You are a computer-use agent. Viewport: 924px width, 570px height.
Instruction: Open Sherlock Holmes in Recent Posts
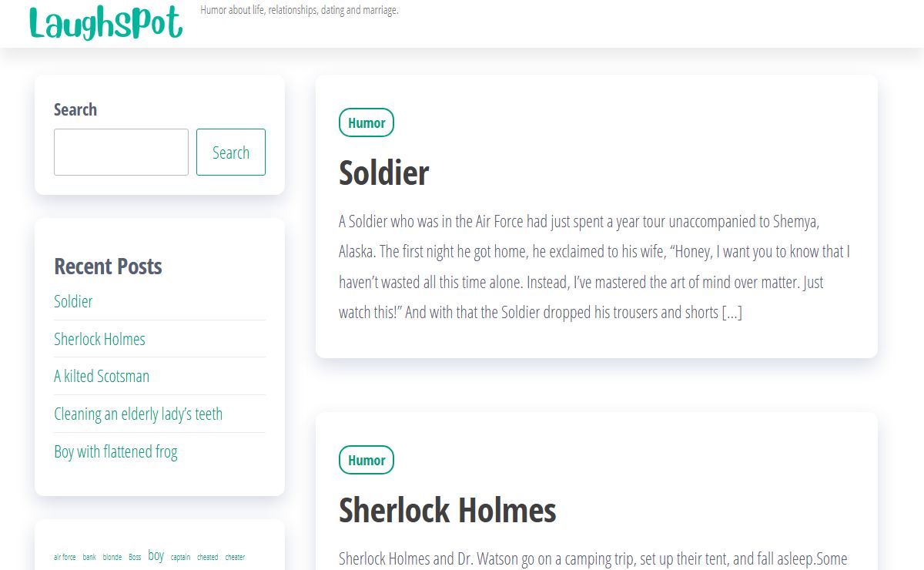pos(99,339)
